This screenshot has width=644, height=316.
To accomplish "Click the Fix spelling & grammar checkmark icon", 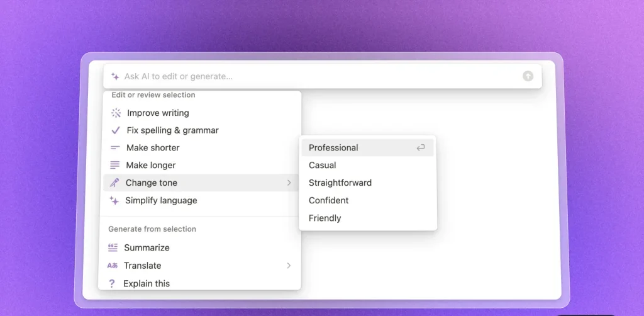I will pyautogui.click(x=116, y=130).
